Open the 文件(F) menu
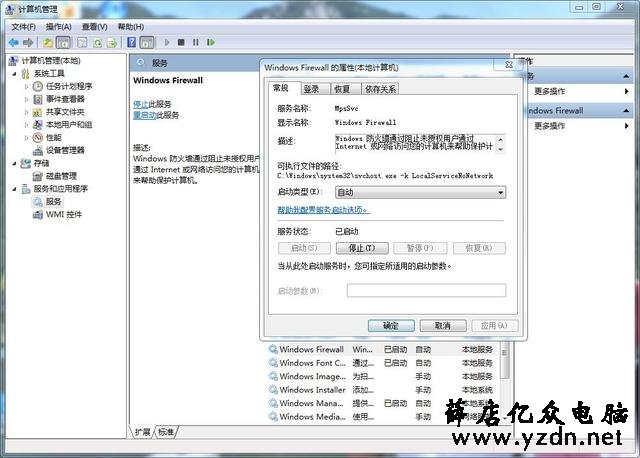Image resolution: width=640 pixels, height=458 pixels. click(x=23, y=27)
